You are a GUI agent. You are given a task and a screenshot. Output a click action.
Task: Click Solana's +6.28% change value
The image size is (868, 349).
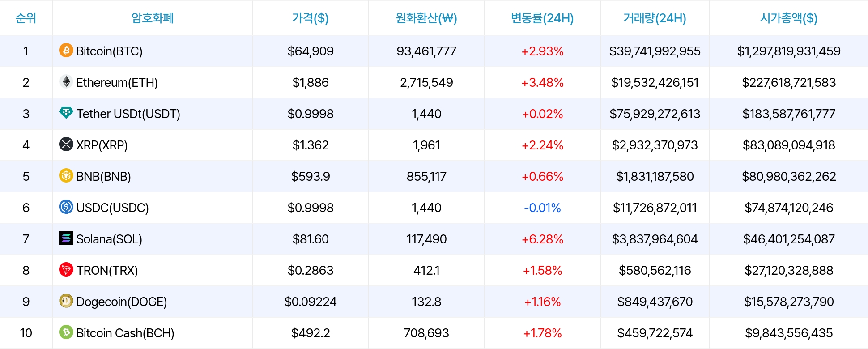coord(542,239)
